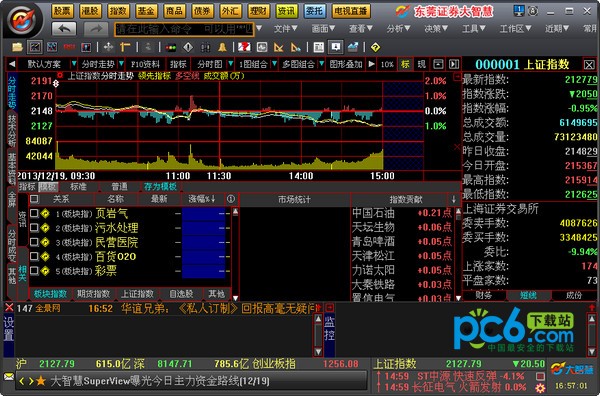Check the box next to 民营医院

point(34,242)
